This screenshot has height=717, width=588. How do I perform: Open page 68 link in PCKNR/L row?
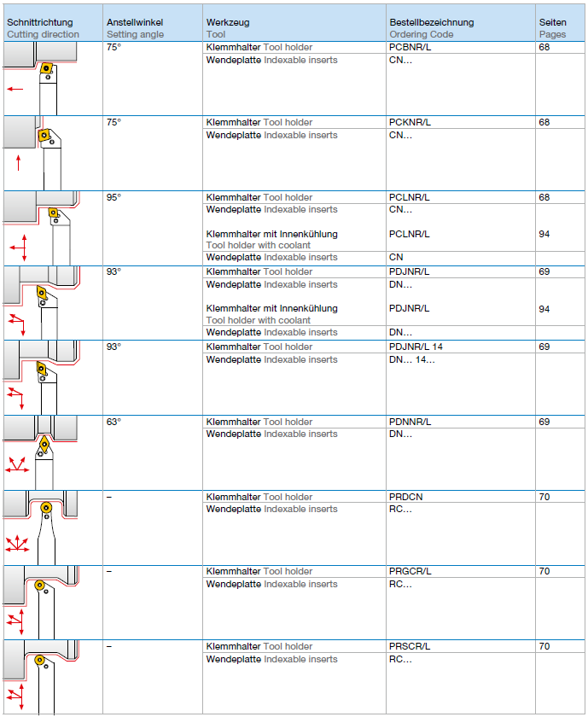coord(544,123)
